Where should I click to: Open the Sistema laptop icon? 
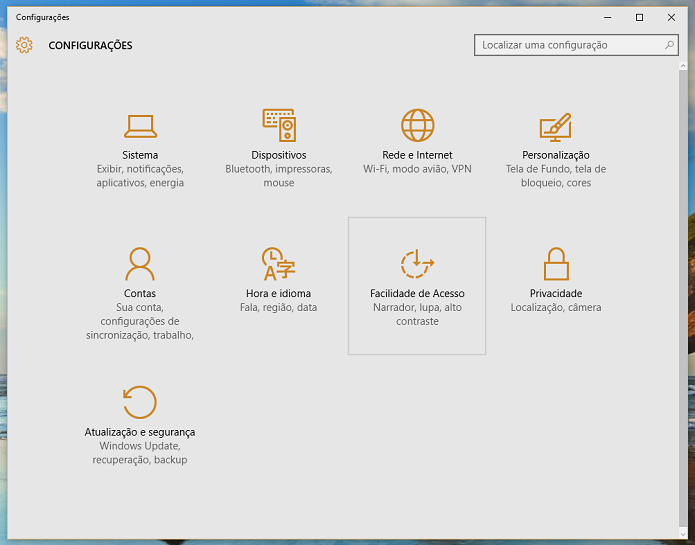(x=140, y=127)
